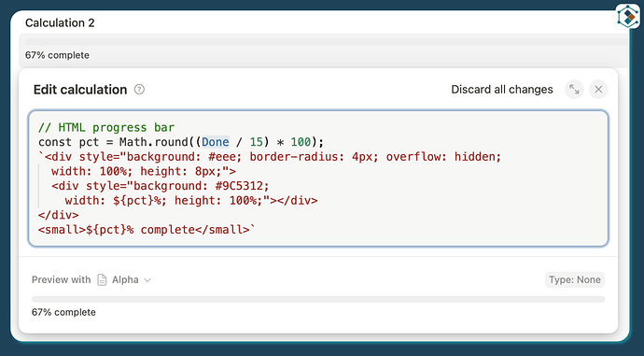Close the Edit calculation panel

pos(598,89)
